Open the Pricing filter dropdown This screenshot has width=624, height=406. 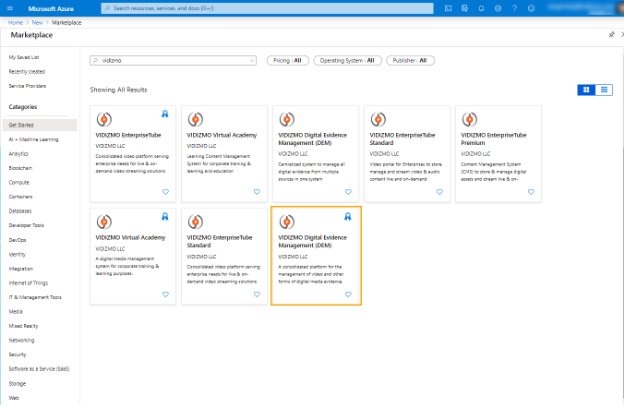287,60
